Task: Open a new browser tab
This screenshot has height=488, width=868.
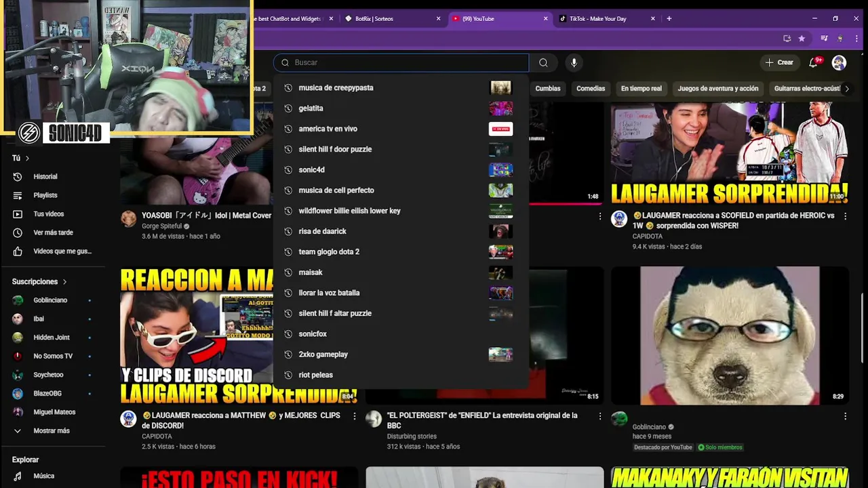Action: point(669,18)
